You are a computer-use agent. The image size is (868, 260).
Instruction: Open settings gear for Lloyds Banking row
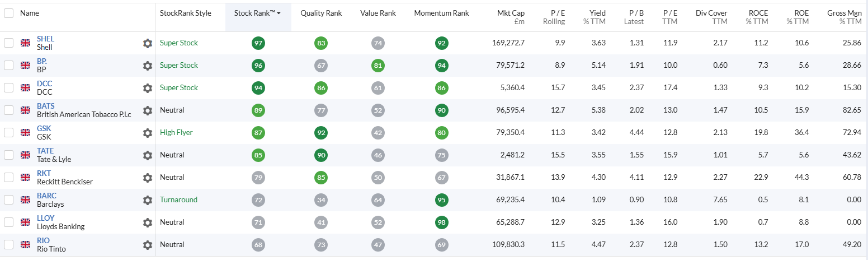click(148, 222)
